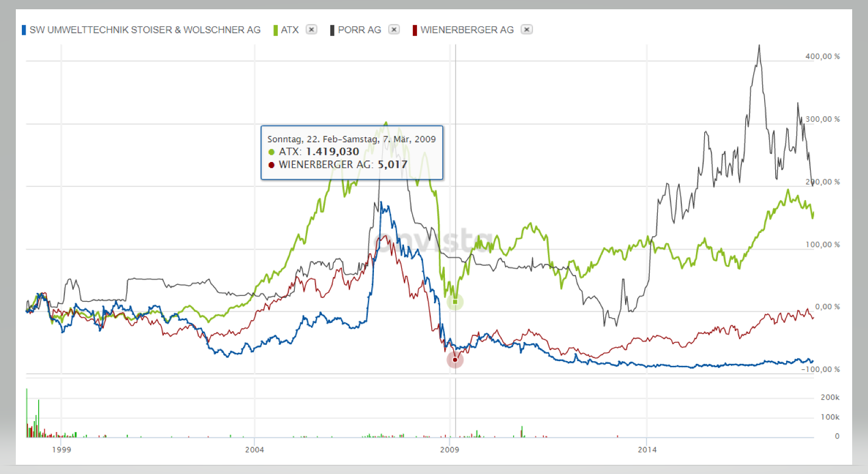Remove the ATX series with its x icon

click(311, 29)
